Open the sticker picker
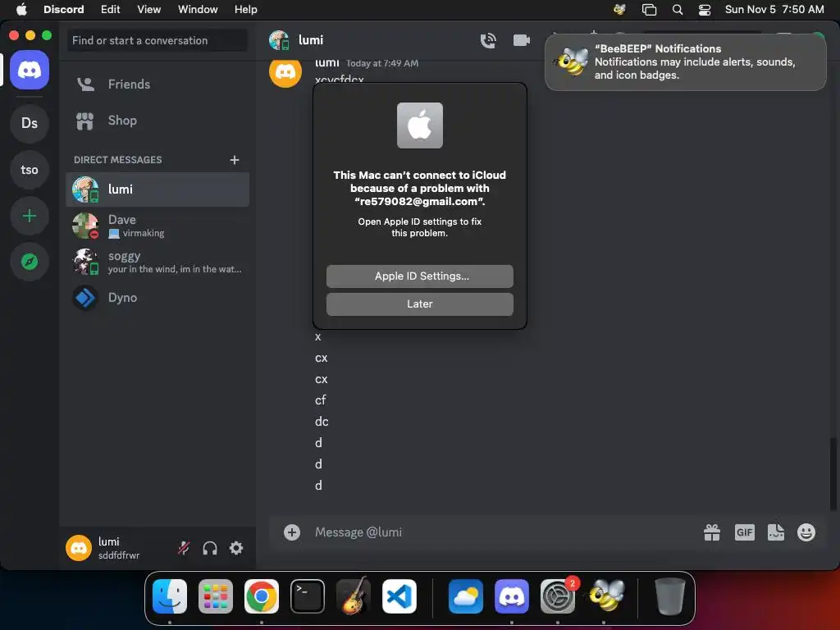 pos(776,532)
